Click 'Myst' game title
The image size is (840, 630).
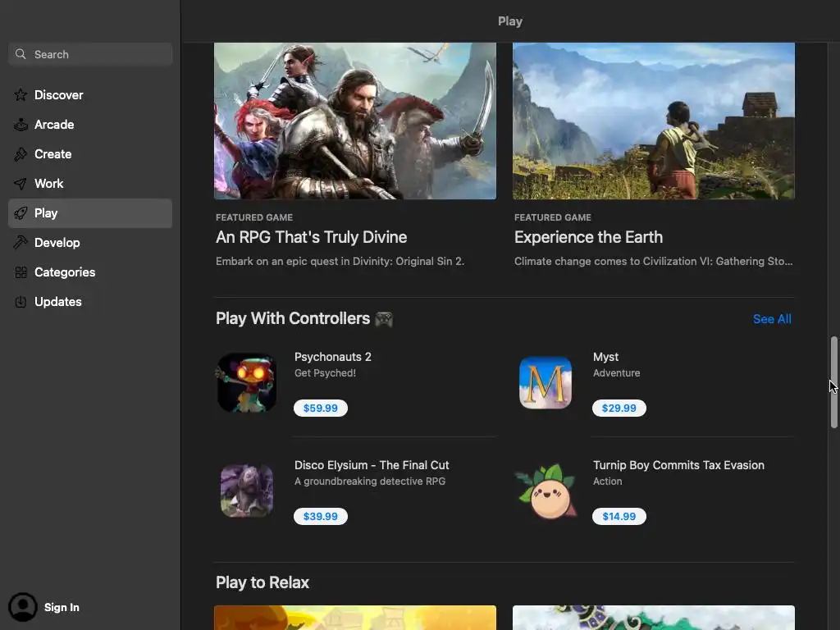pyautogui.click(x=605, y=357)
